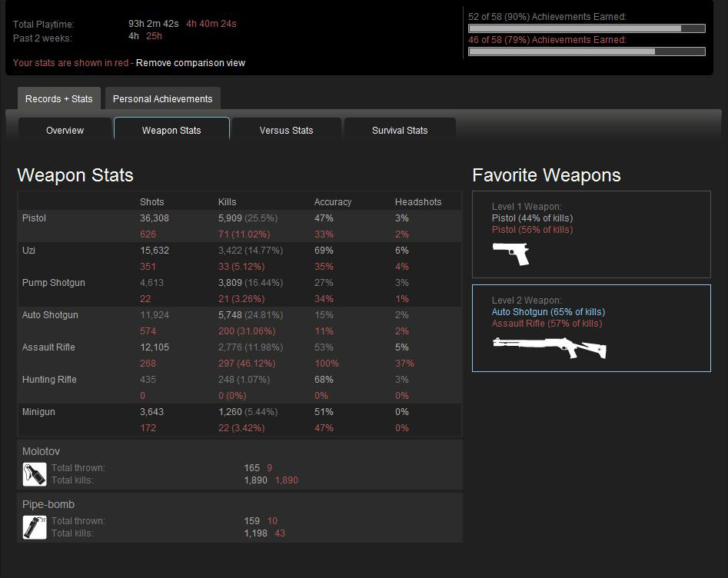Click the Total Playtime value 93h 2m 42s
Viewport: 728px width, 578px height.
153,24
